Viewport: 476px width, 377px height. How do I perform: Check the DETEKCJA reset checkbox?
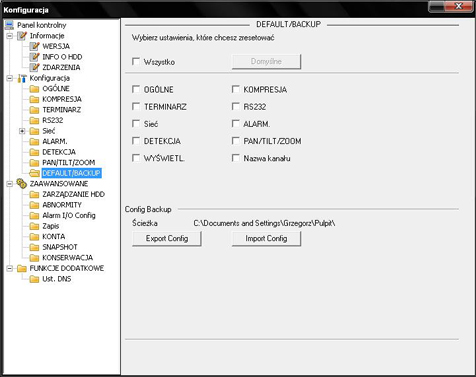click(136, 141)
